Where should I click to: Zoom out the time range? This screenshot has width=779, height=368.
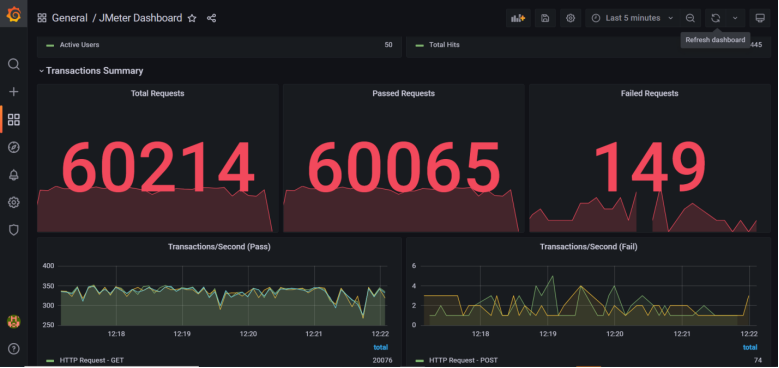[x=690, y=18]
